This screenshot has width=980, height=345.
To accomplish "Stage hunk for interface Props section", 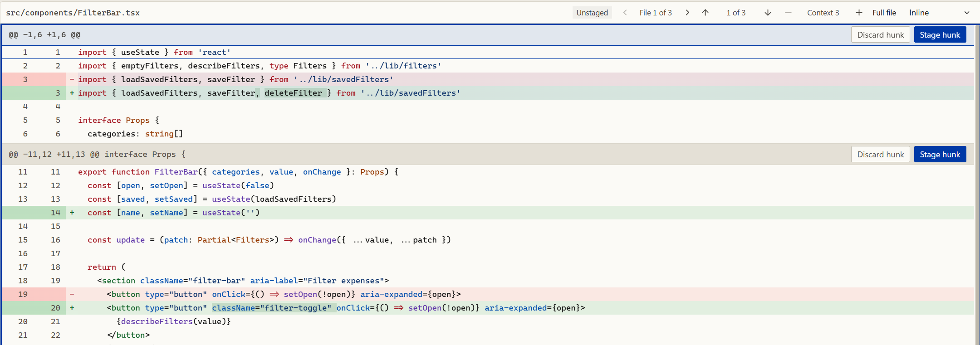I will pyautogui.click(x=940, y=155).
